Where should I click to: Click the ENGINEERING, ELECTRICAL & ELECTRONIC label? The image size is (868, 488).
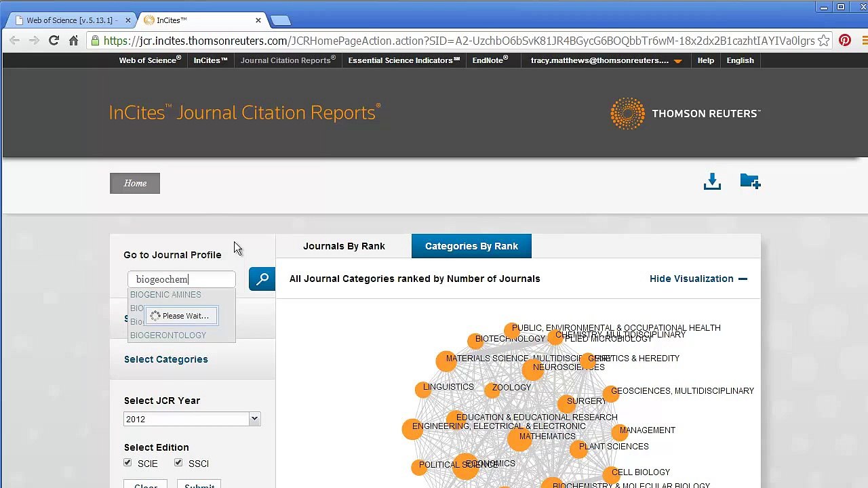pos(499,426)
